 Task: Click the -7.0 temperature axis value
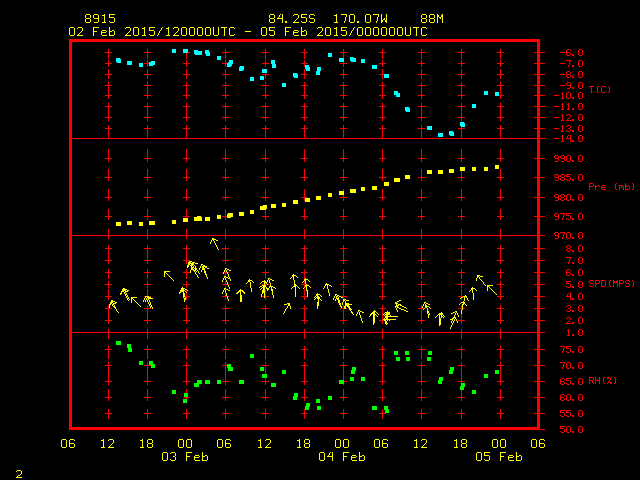[x=571, y=64]
